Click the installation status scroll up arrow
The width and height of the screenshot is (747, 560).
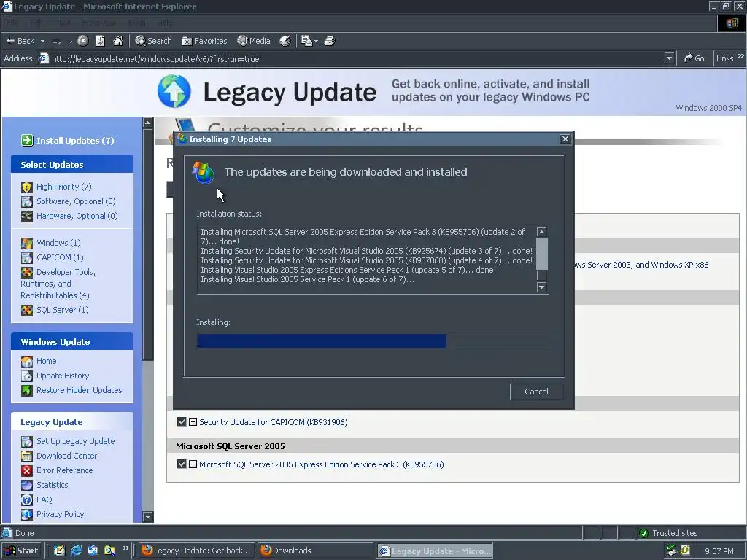[542, 231]
